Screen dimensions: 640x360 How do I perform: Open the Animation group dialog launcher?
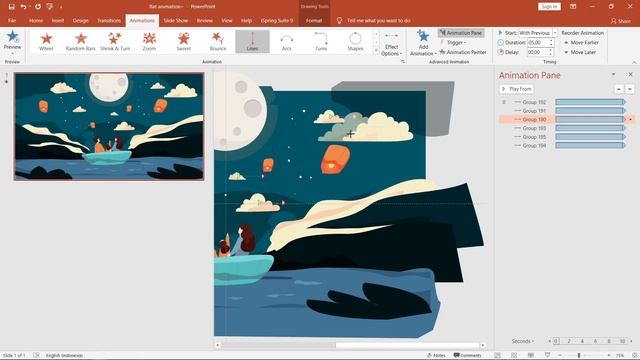[403, 62]
